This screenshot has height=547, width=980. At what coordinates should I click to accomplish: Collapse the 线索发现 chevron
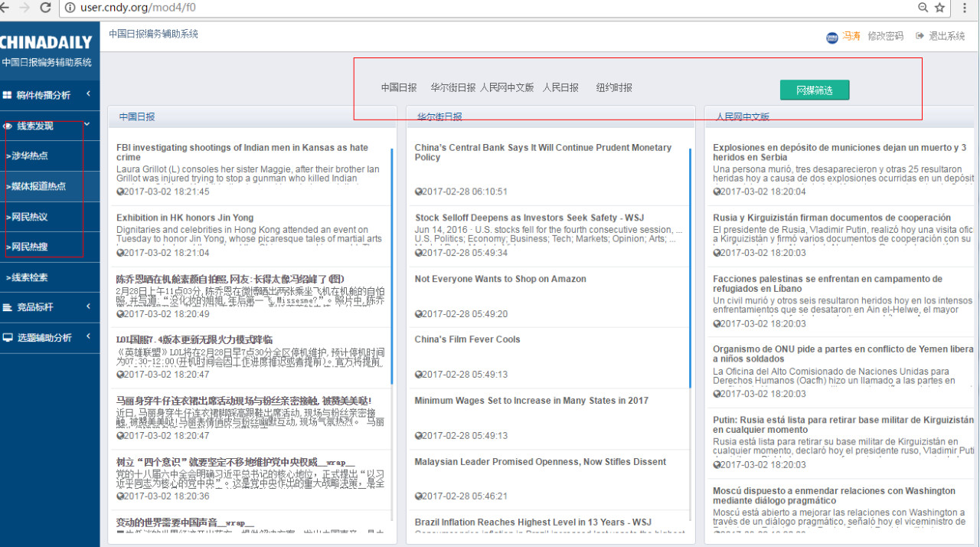(x=88, y=125)
